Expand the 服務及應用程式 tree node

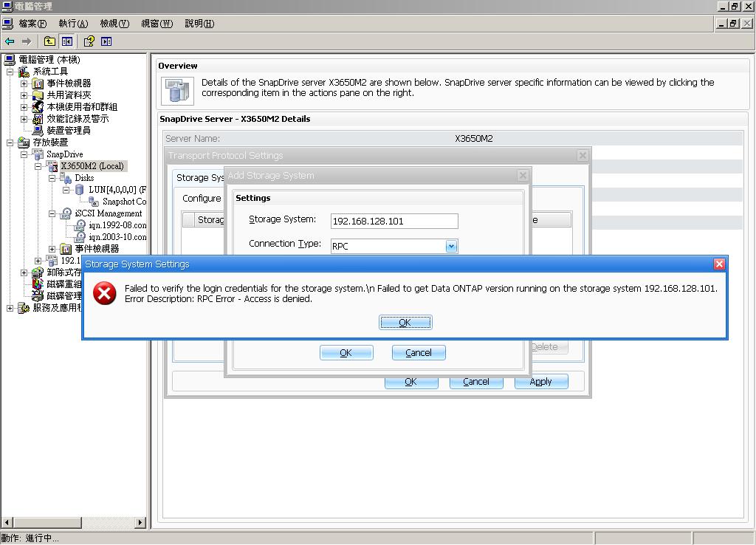pyautogui.click(x=10, y=308)
